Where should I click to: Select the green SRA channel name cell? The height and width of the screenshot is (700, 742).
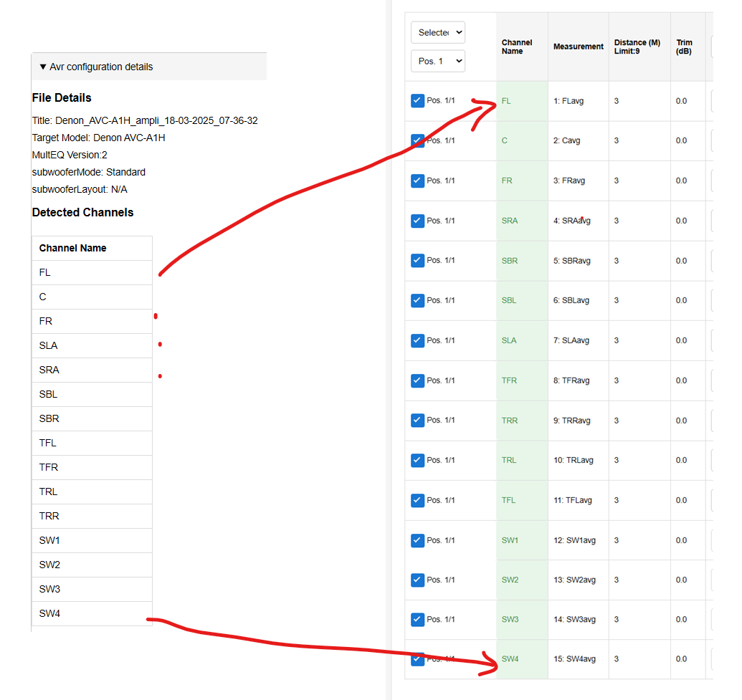tap(510, 221)
